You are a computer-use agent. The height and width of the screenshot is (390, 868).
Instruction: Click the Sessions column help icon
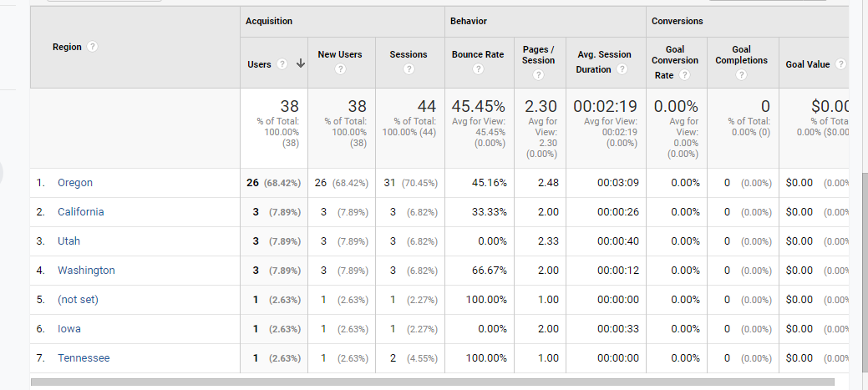(409, 69)
